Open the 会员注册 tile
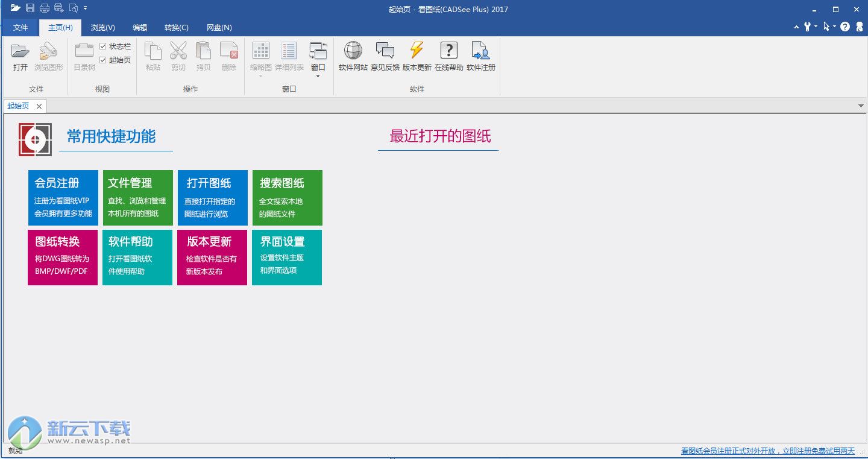 tap(63, 198)
